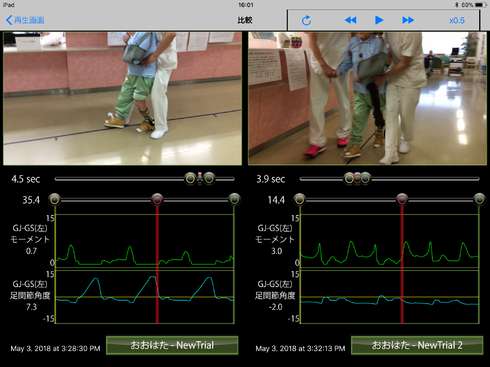Click right ankle angle graph (足関節角度 -2.0)
The height and width of the screenshot is (367, 490).
pos(389,297)
